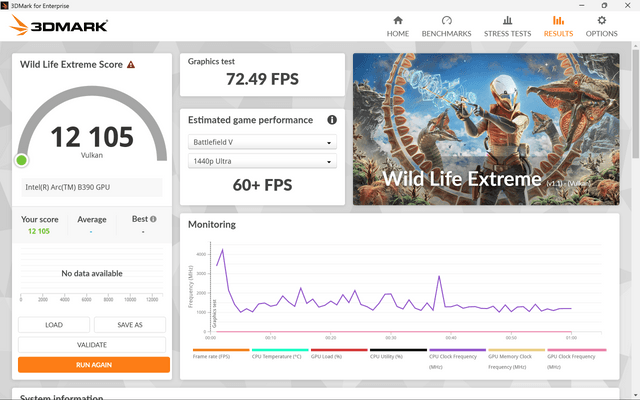640x400 pixels.
Task: Open the BENCHMARKS tab
Action: pyautogui.click(x=447, y=27)
